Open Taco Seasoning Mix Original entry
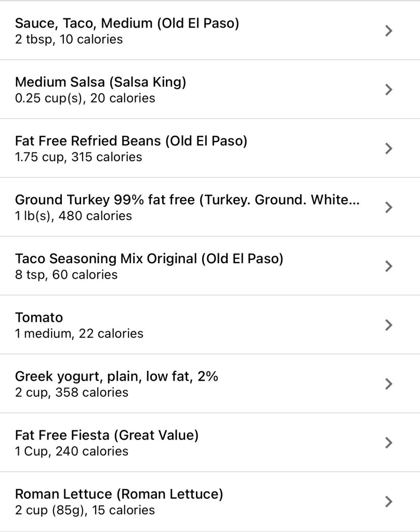This screenshot has height=532, width=420. [149, 258]
